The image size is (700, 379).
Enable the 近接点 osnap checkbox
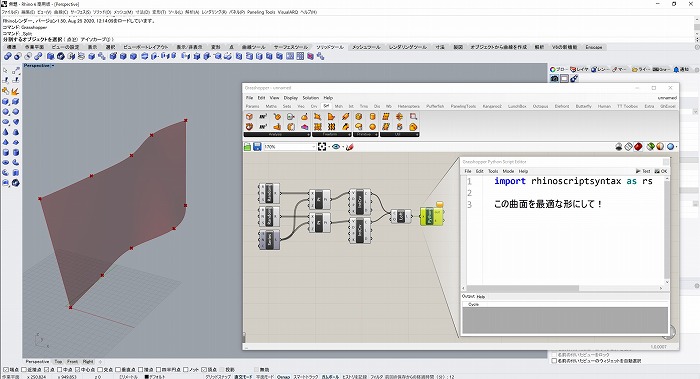24,370
